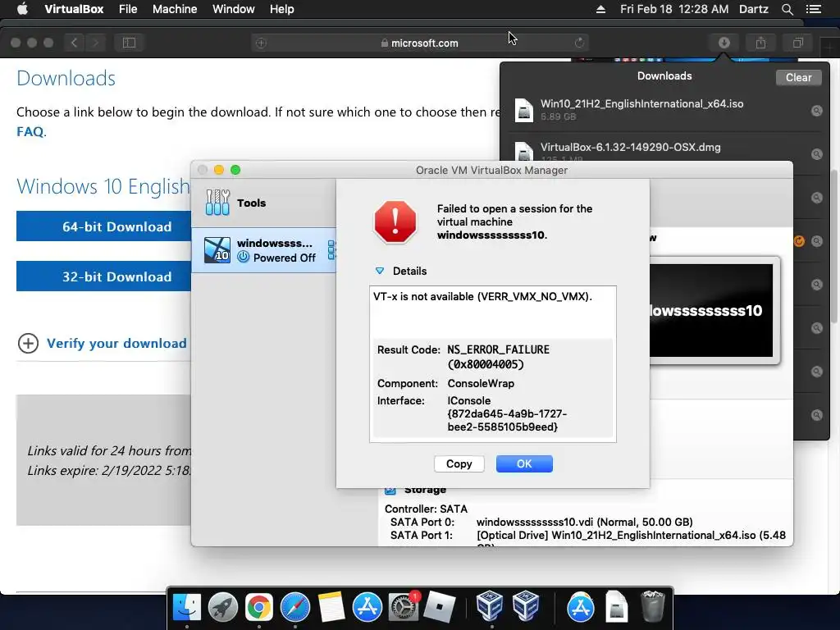Open the VirtualBox application menu
This screenshot has height=630, width=840.
pyautogui.click(x=74, y=9)
